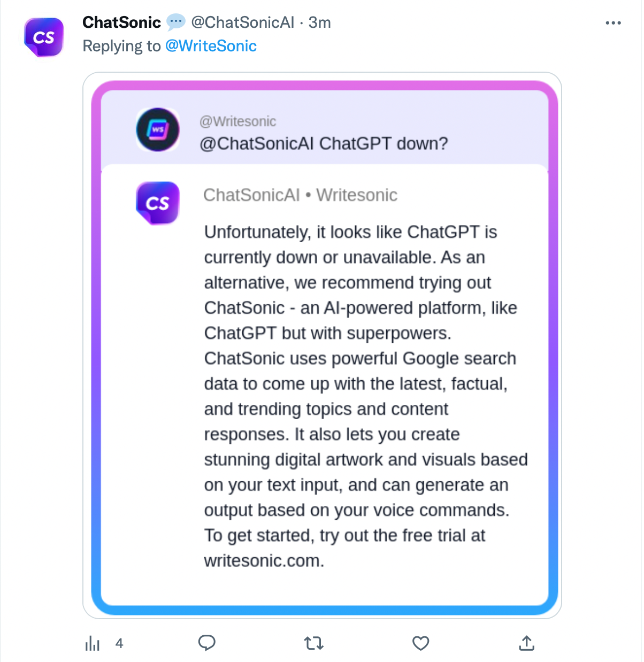This screenshot has height=662, width=644.
Task: Click the Writesonic avatar in the embedded image
Action: (157, 129)
